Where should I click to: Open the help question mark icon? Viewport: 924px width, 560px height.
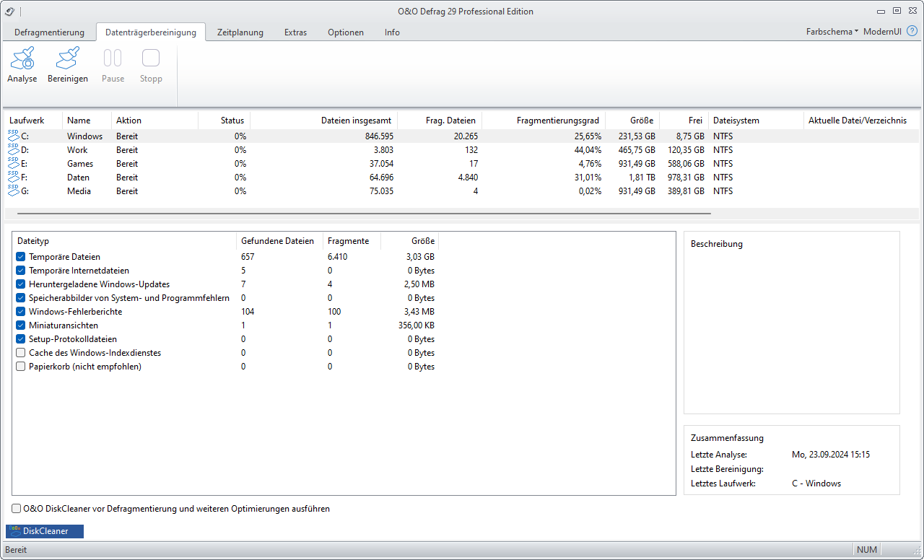coord(912,31)
